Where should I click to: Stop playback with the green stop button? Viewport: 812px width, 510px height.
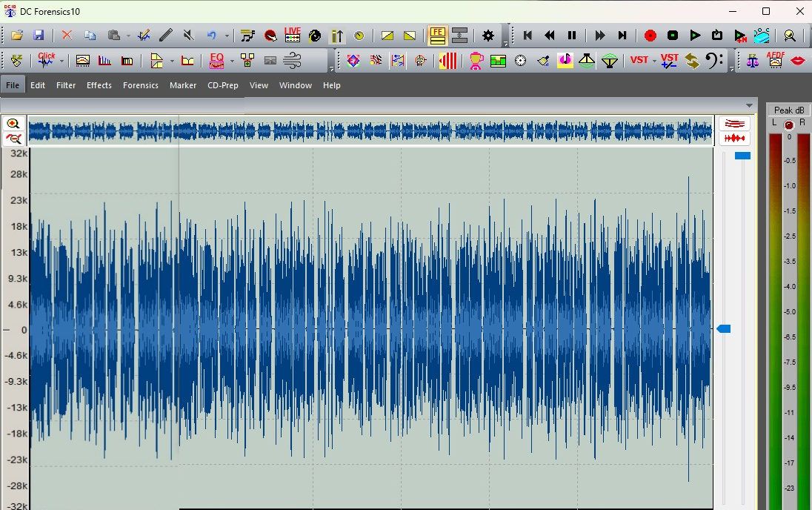[x=673, y=36]
